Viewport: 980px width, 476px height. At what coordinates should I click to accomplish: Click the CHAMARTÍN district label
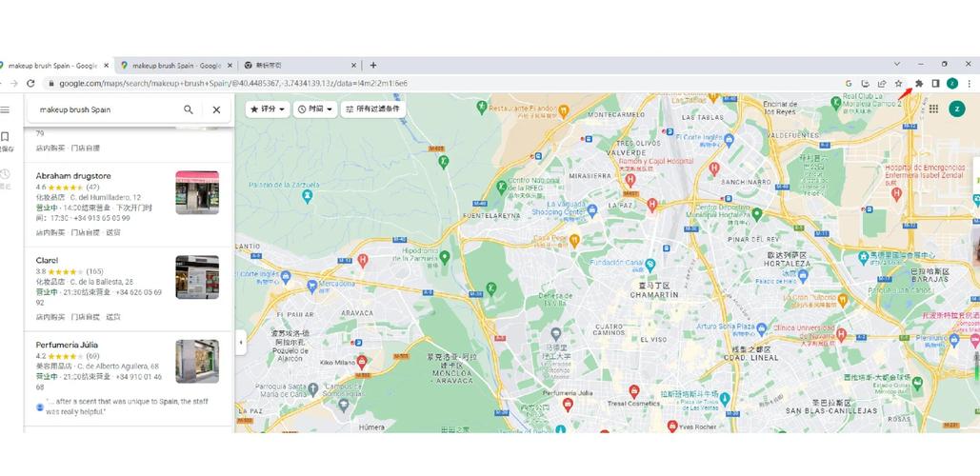tap(654, 295)
